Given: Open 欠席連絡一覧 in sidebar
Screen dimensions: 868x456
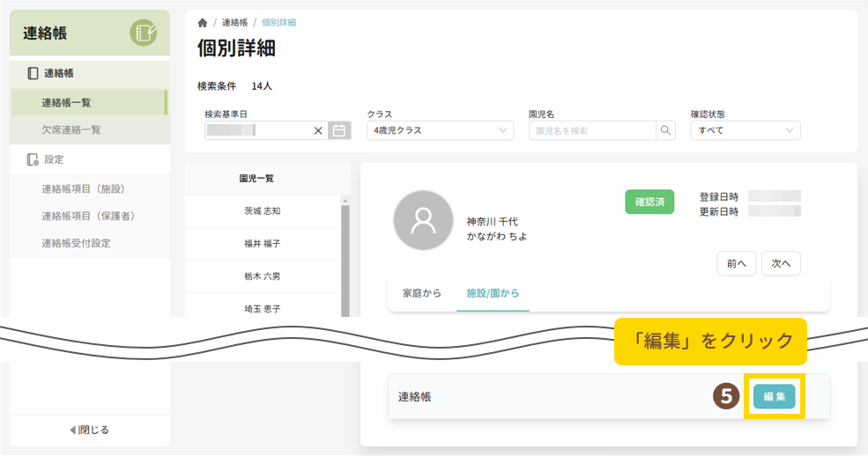Looking at the screenshot, I should [70, 129].
